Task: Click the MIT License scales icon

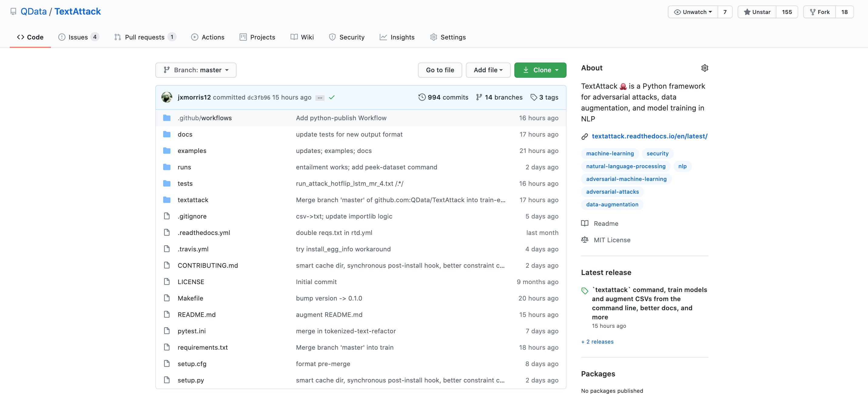Action: [585, 239]
